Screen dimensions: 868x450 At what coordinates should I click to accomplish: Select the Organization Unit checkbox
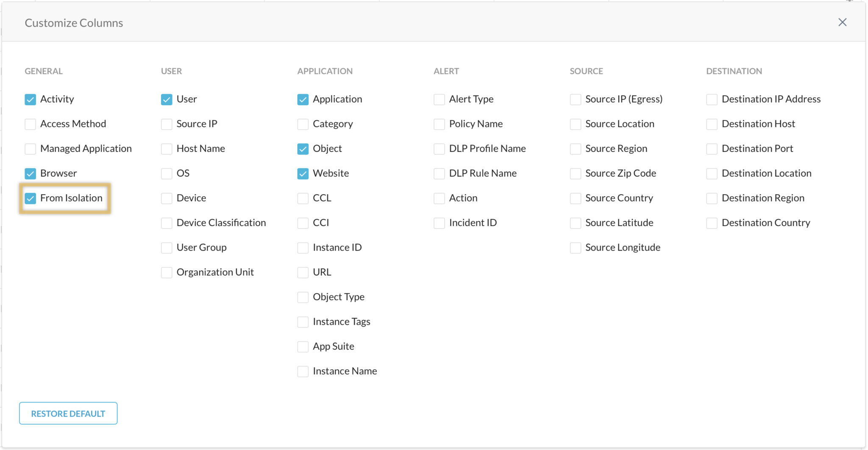click(x=167, y=273)
